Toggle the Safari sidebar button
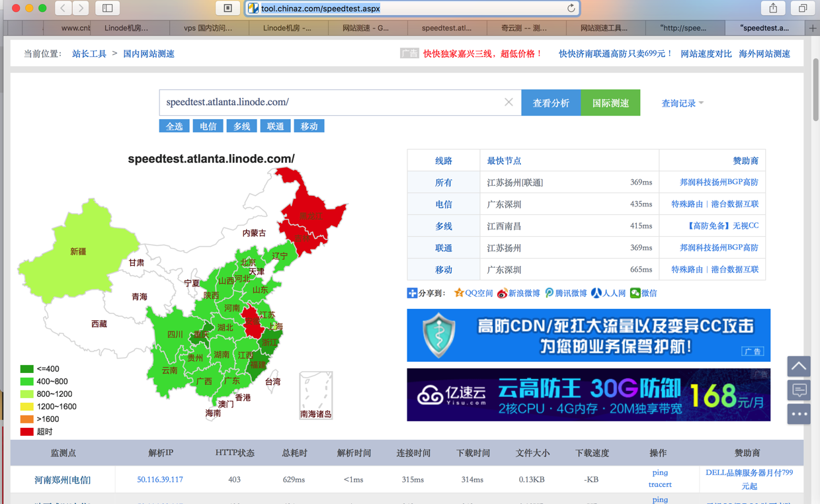The width and height of the screenshot is (820, 504). (x=108, y=9)
